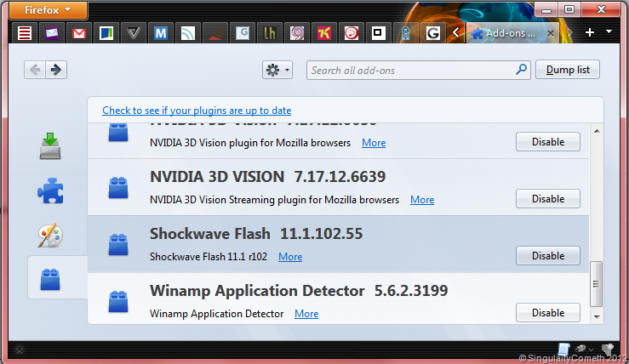Open the Firefox application menu dropdown
Viewport: 629px width, 364px height.
[x=48, y=9]
